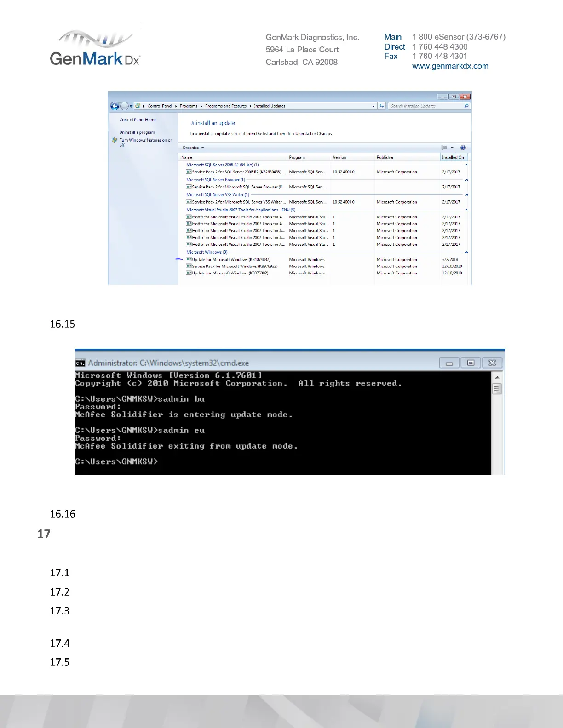
Task: Close the command prompt window
Action: 492,363
